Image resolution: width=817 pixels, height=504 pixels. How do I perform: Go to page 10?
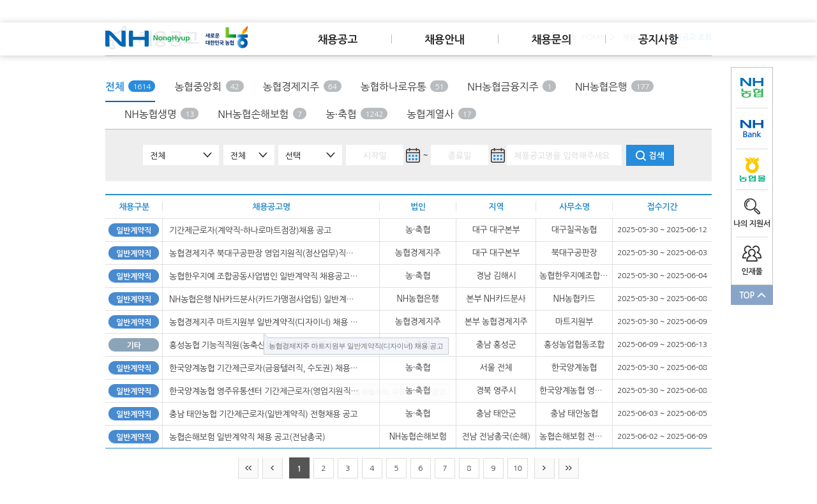pyautogui.click(x=518, y=468)
